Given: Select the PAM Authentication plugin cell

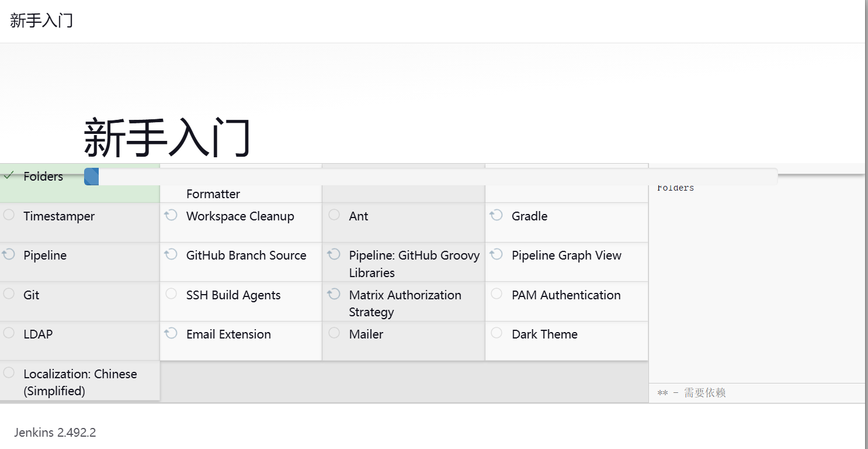Looking at the screenshot, I should coord(567,302).
